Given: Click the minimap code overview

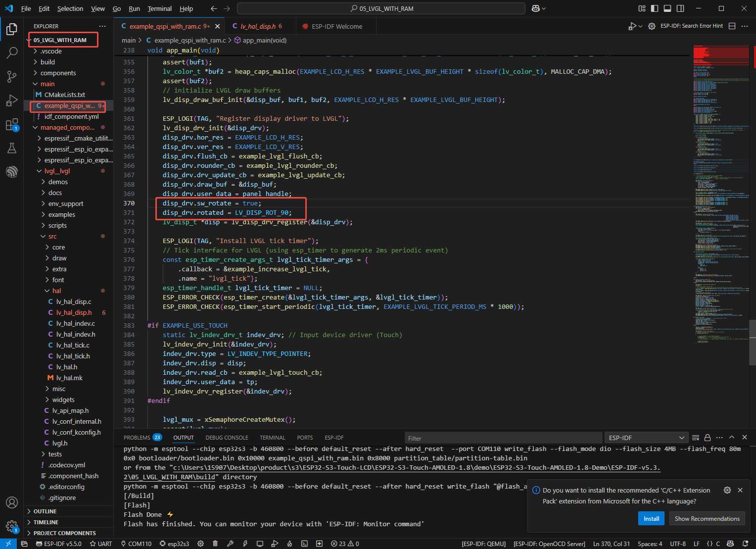Looking at the screenshot, I should pyautogui.click(x=720, y=198).
